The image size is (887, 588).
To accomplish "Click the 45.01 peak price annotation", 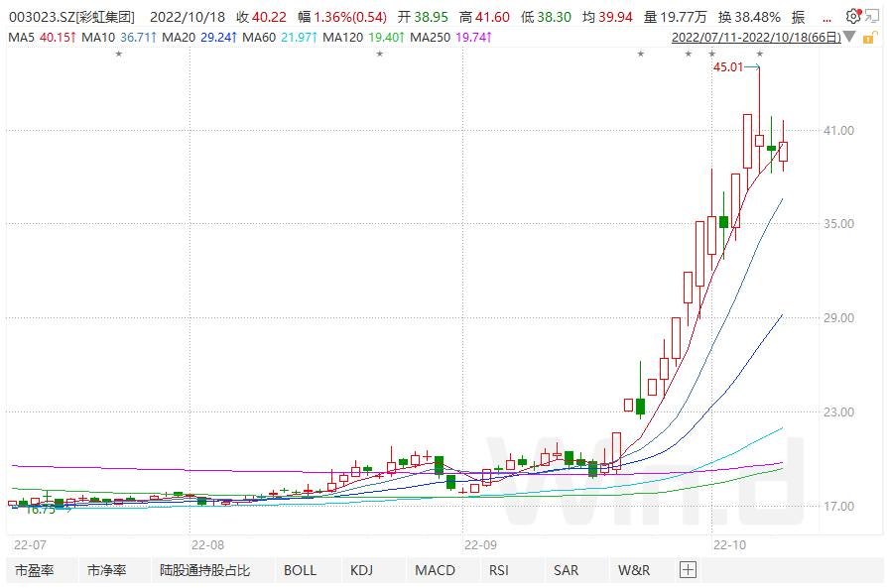I will (x=728, y=66).
